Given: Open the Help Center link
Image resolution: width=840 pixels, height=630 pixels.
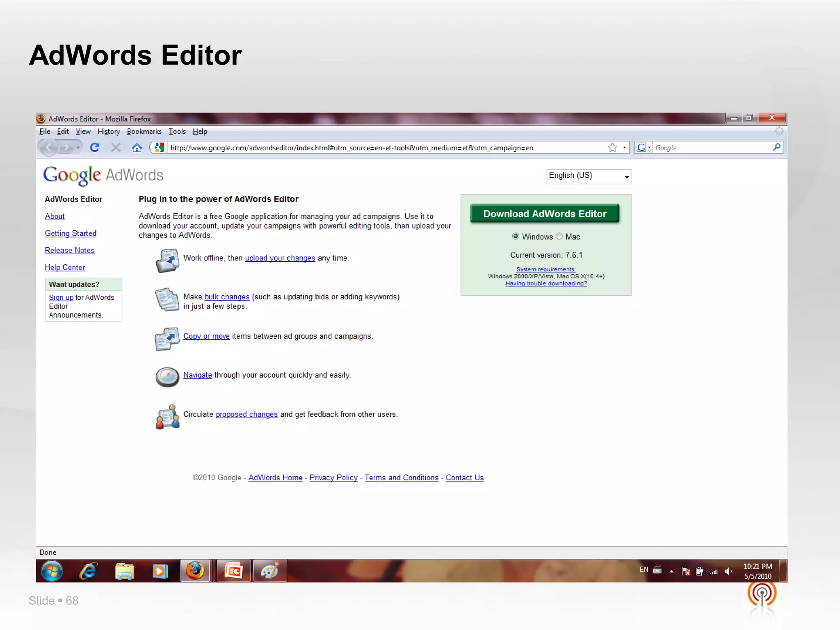Looking at the screenshot, I should (x=65, y=267).
